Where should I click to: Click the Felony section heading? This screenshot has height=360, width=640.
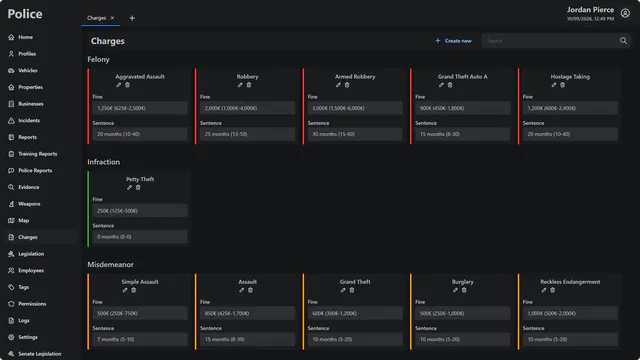pyautogui.click(x=98, y=60)
